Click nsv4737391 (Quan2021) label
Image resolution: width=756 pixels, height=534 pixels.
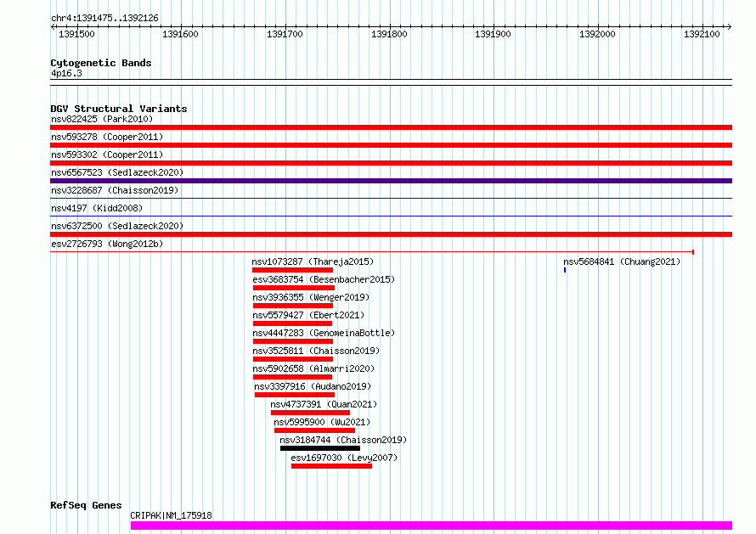tap(324, 404)
